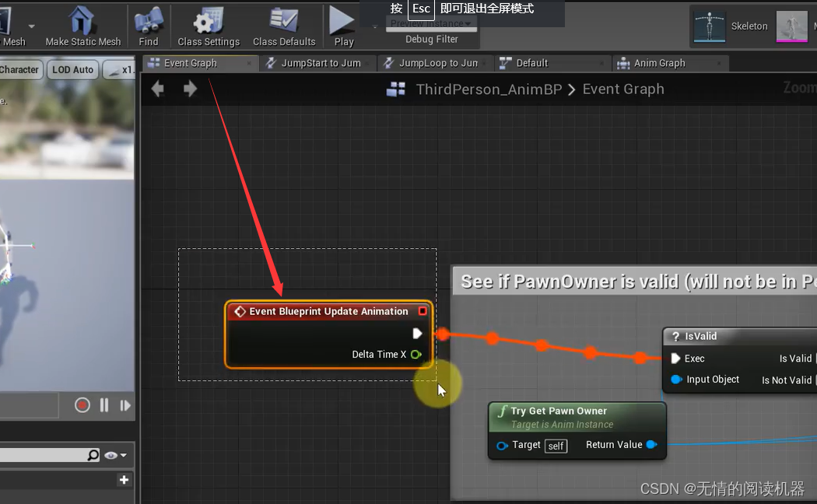Open the eye view options dropdown
This screenshot has width=817, height=504.
tap(116, 456)
